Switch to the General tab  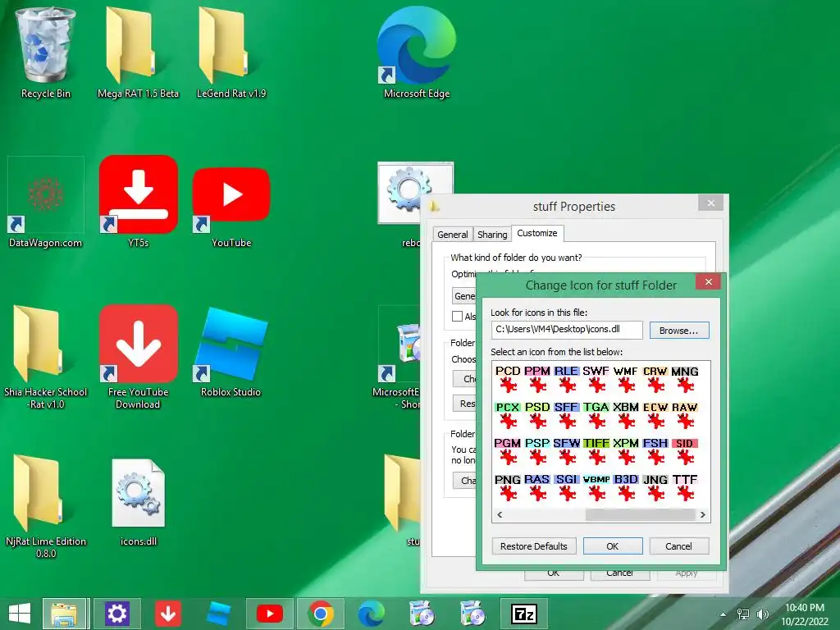pyautogui.click(x=453, y=235)
